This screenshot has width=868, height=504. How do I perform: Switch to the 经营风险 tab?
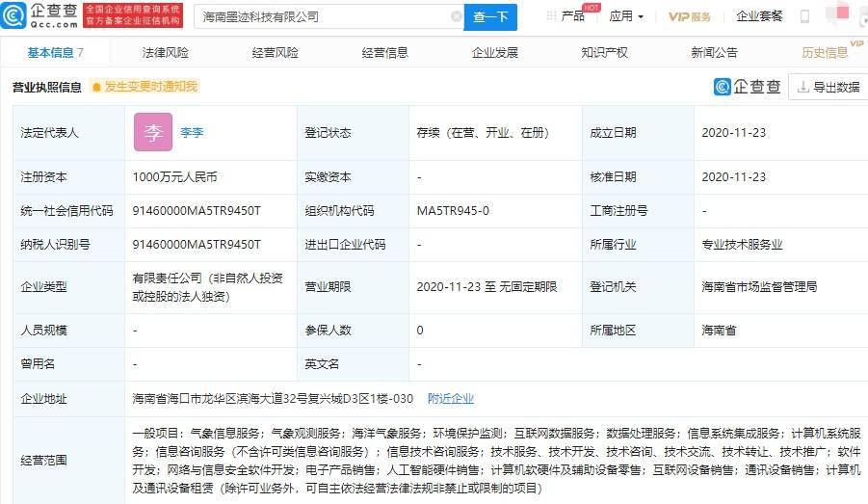click(x=276, y=53)
